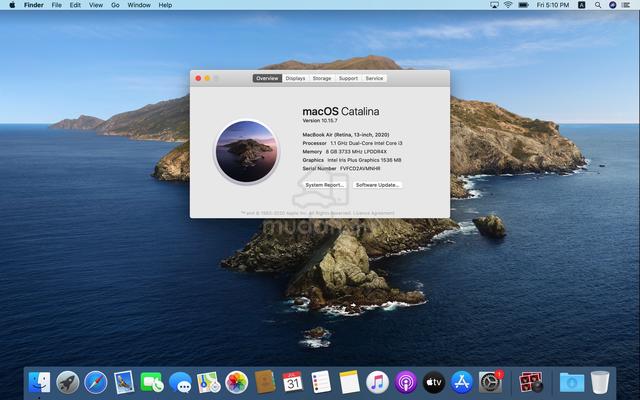This screenshot has height=400, width=640.
Task: Open the License Agreement link
Action: (374, 213)
